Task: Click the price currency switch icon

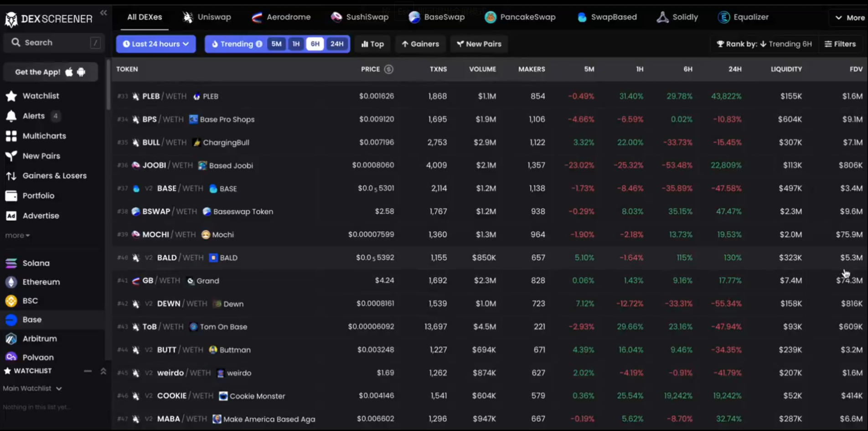Action: [388, 69]
